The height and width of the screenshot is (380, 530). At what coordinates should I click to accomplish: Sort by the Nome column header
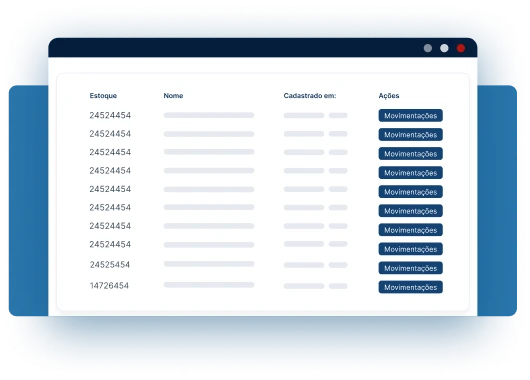pos(173,96)
